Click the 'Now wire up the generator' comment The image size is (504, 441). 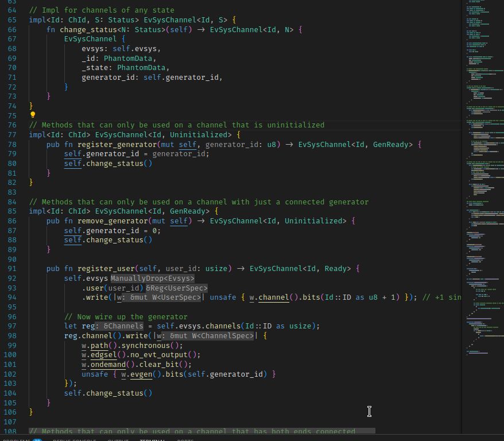(126, 316)
